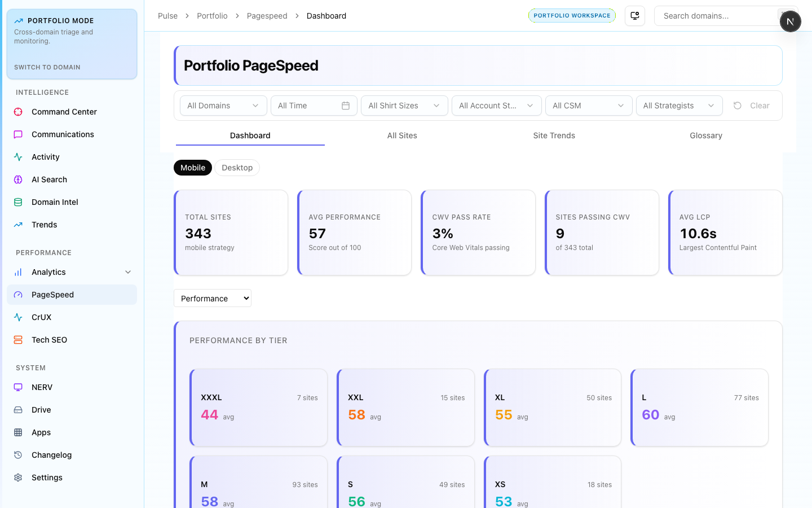
Task: Open NERV monitor icon in sidebar
Action: click(x=18, y=387)
